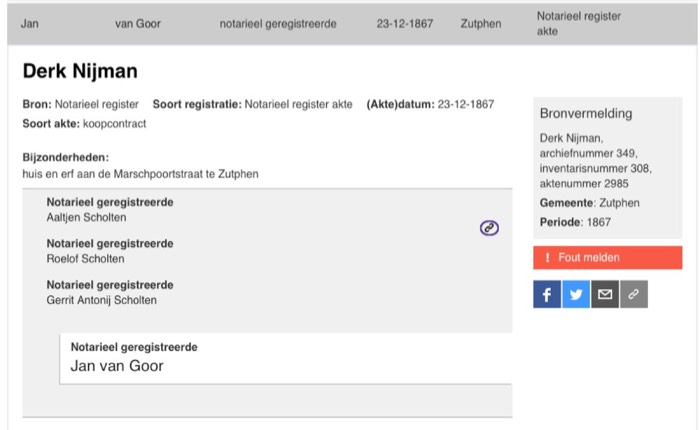Screen dimensions: 700x430
Task: Collapse the gray Jan van Goor result row
Action: pyautogui.click(x=352, y=24)
